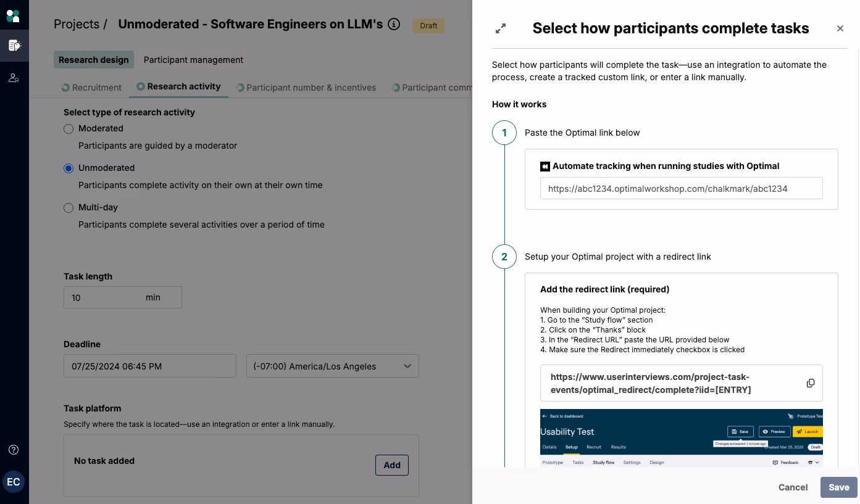
Task: Open the America/Los Angeles timezone dropdown
Action: pyautogui.click(x=333, y=366)
